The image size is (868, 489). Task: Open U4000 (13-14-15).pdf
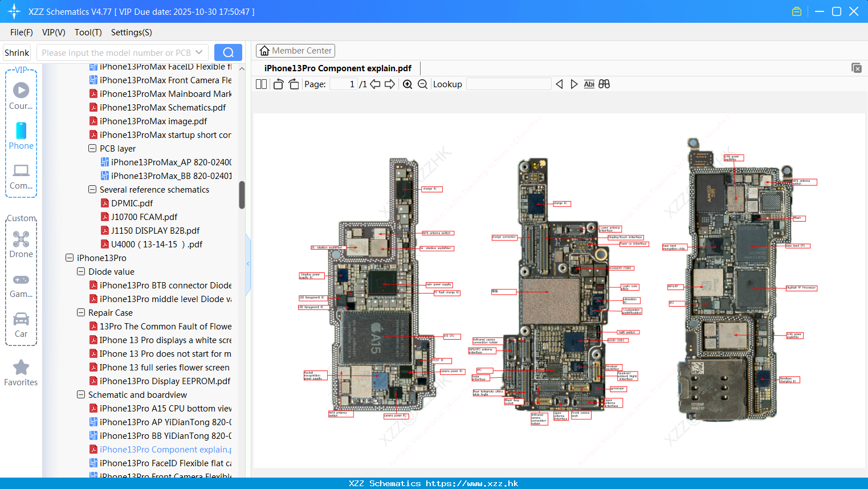pyautogui.click(x=157, y=244)
